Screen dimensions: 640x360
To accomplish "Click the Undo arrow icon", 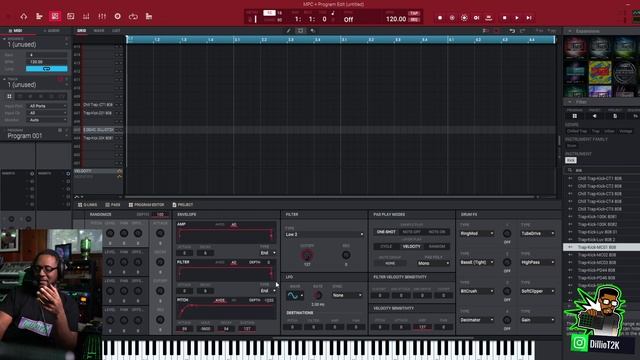I will [x=512, y=31].
